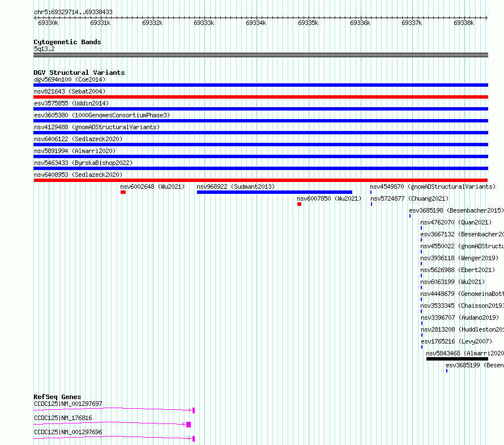Click nsv6408953 (Sedlazeck2020) label

(78, 175)
